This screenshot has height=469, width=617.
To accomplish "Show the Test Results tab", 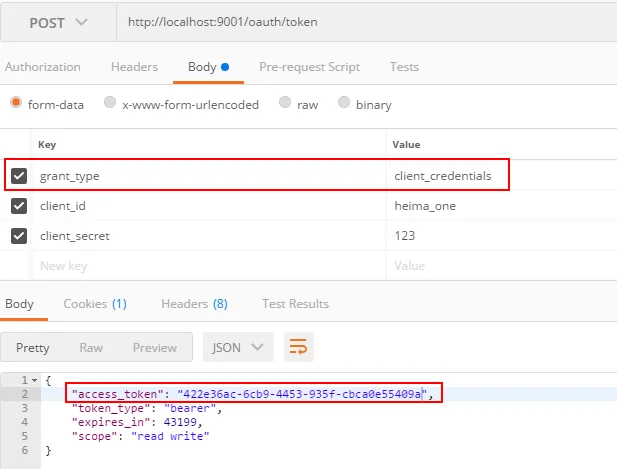I will [x=295, y=303].
